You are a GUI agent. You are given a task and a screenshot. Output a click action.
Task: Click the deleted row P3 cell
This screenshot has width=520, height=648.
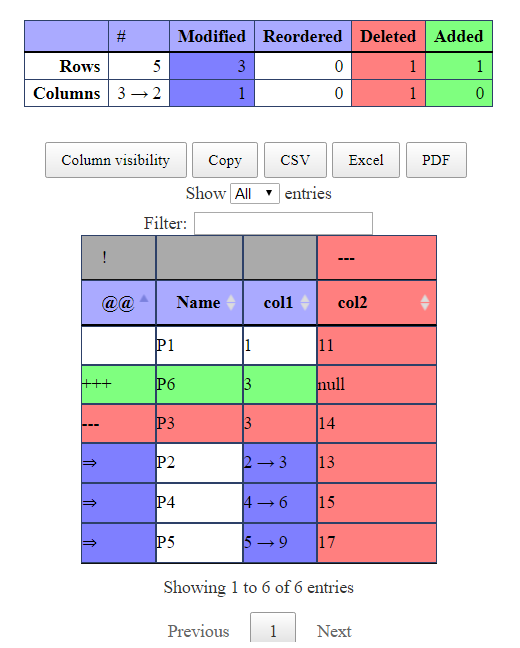(x=199, y=424)
